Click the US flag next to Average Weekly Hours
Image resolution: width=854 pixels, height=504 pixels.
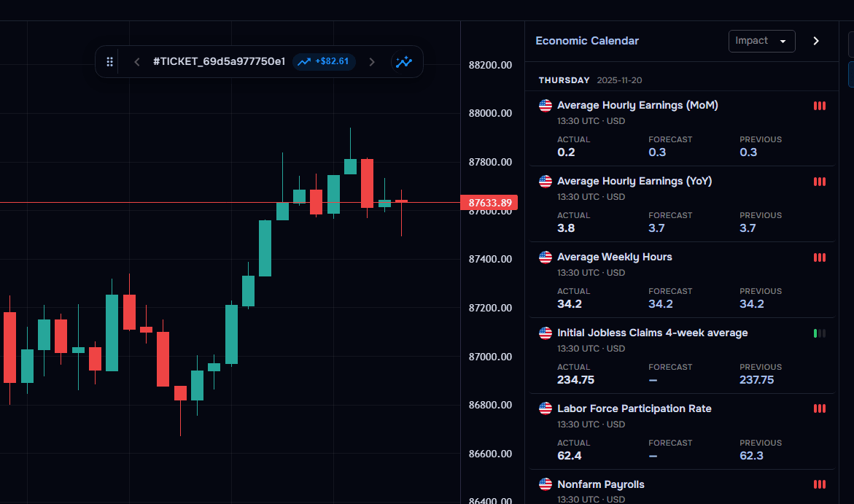545,257
